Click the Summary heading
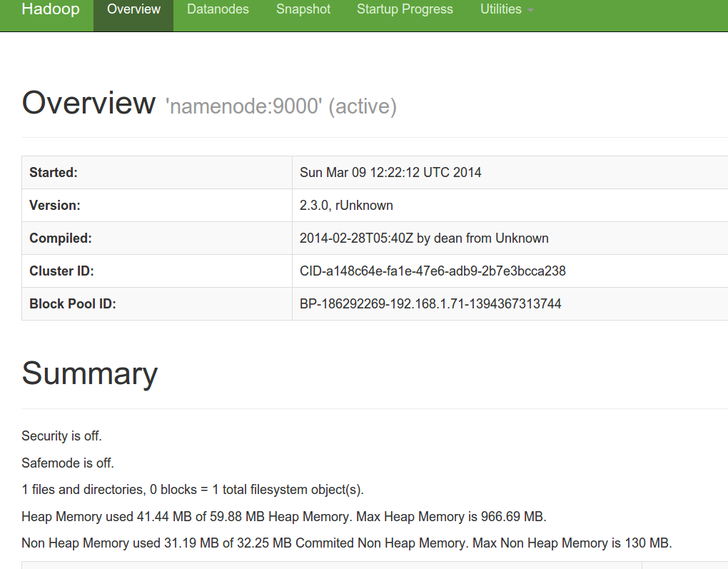The image size is (728, 569). pyautogui.click(x=89, y=373)
